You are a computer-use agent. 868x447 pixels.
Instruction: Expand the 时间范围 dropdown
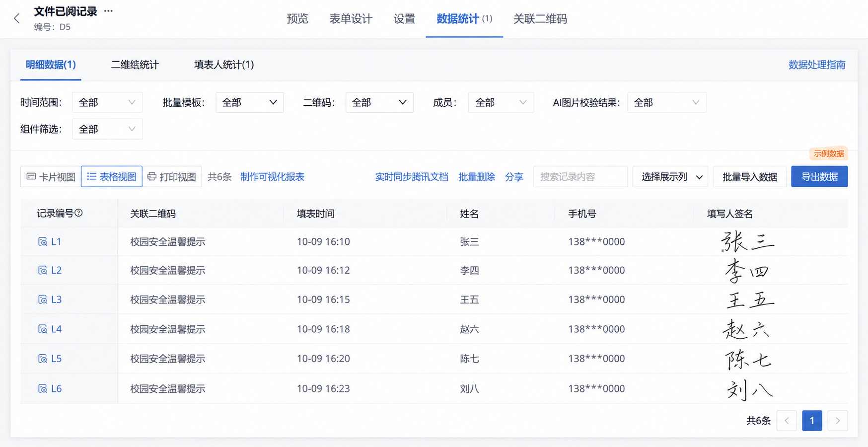click(x=107, y=102)
